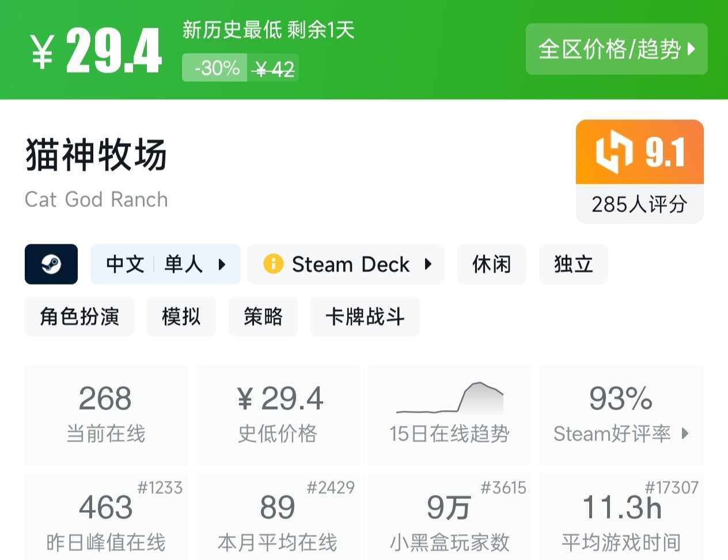View the 285人评分 rating count
Screen dimensions: 728x560
[x=639, y=204]
